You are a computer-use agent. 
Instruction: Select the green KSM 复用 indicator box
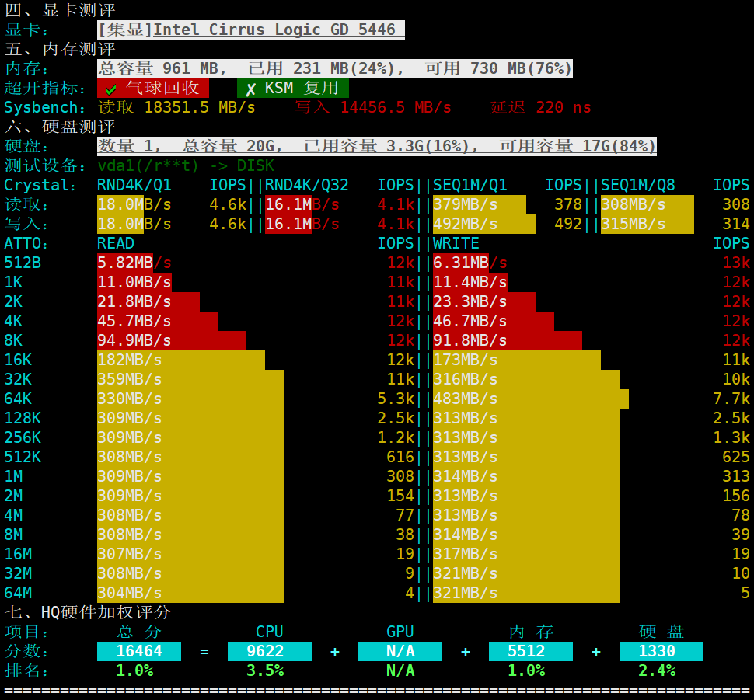[x=293, y=88]
